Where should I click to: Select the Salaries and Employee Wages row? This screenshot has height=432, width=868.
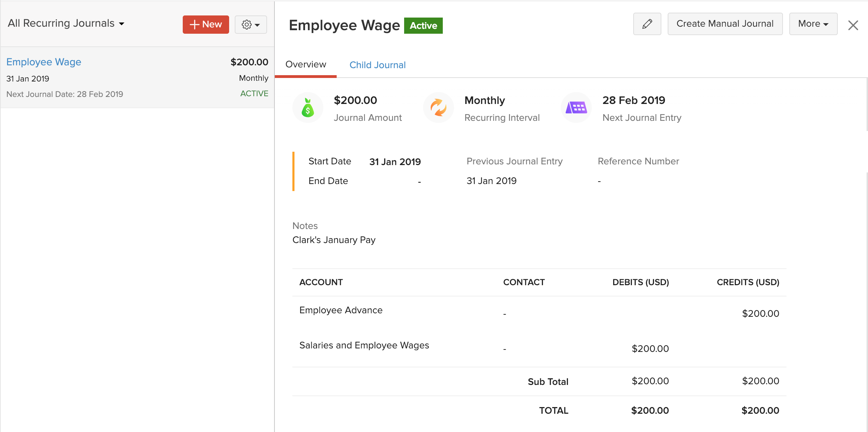click(364, 345)
